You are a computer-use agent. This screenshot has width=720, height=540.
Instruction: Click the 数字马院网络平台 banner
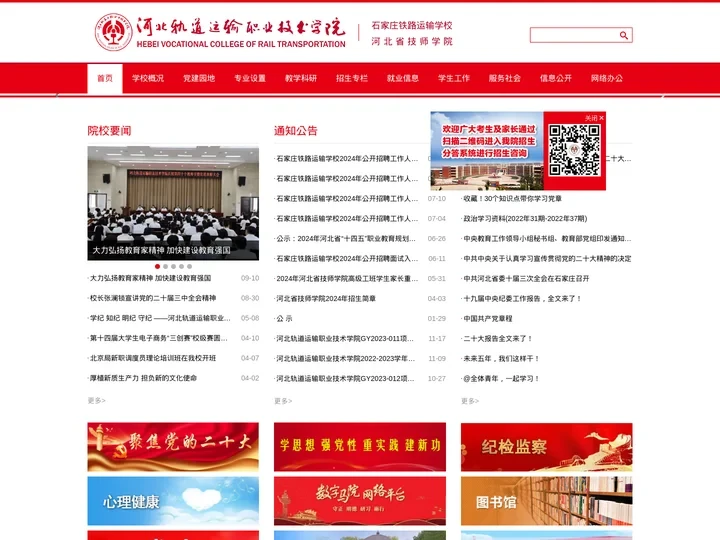coord(360,501)
